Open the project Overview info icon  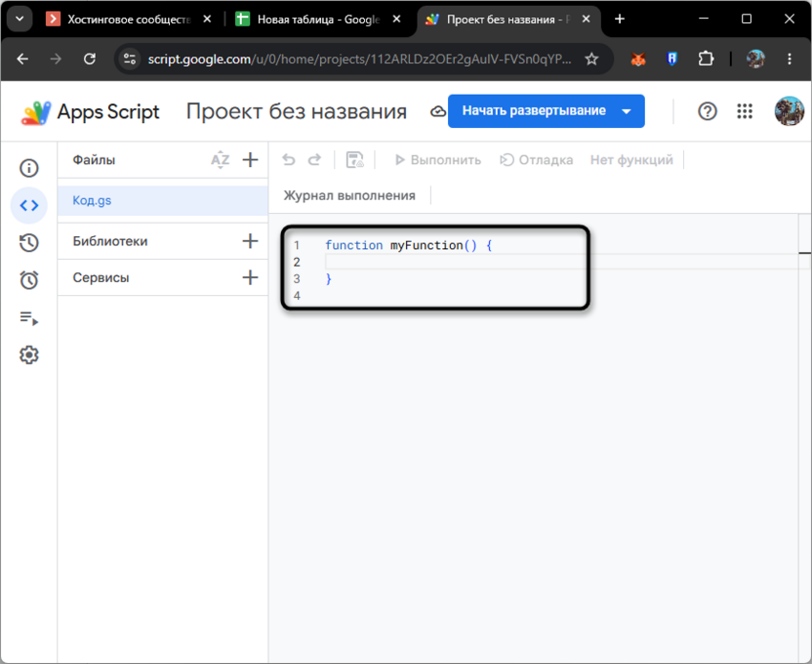[x=29, y=168]
